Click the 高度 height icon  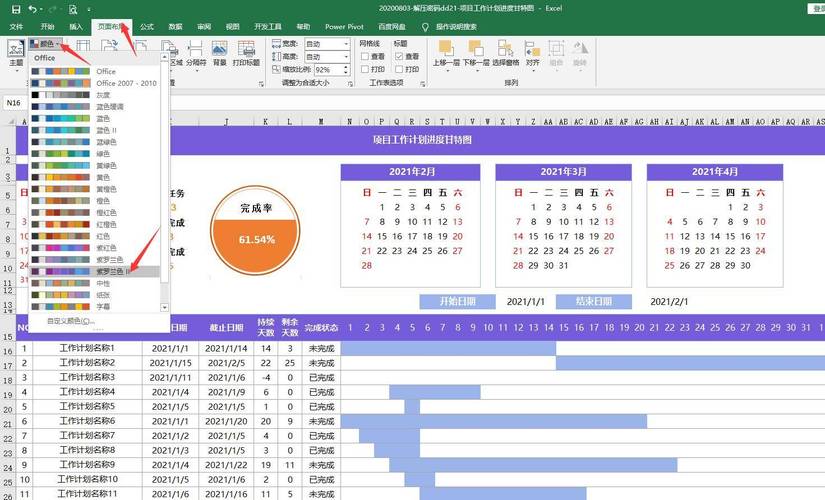[x=276, y=56]
